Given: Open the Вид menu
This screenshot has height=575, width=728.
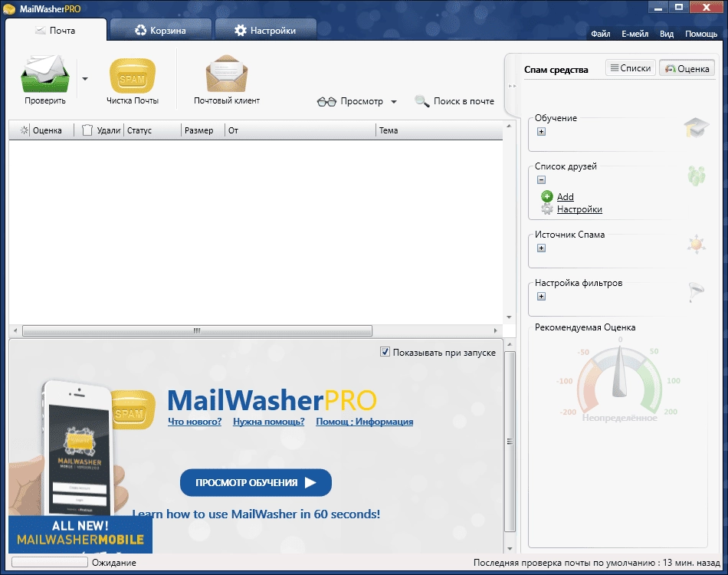Looking at the screenshot, I should (x=666, y=34).
